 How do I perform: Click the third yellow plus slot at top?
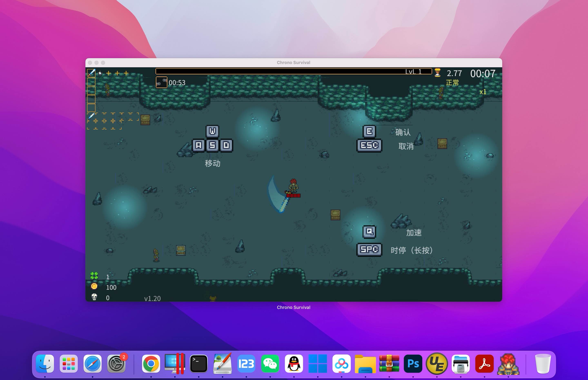point(126,73)
